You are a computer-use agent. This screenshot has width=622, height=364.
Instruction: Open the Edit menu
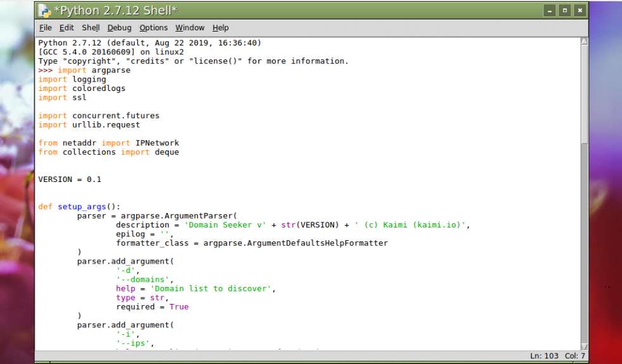click(66, 28)
